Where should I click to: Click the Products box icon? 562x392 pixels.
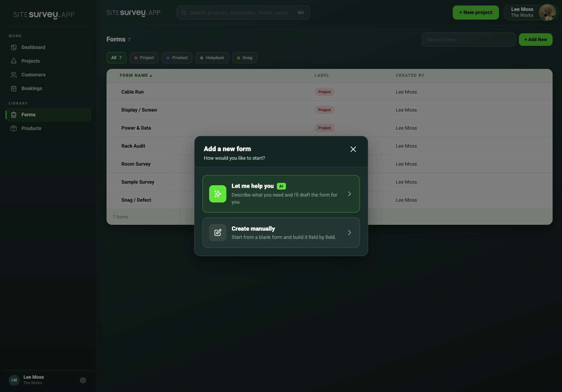[14, 128]
